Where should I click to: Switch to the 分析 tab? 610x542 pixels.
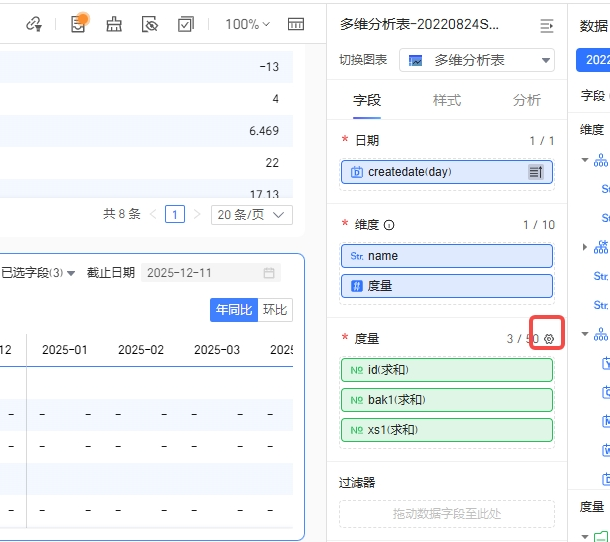pyautogui.click(x=526, y=100)
